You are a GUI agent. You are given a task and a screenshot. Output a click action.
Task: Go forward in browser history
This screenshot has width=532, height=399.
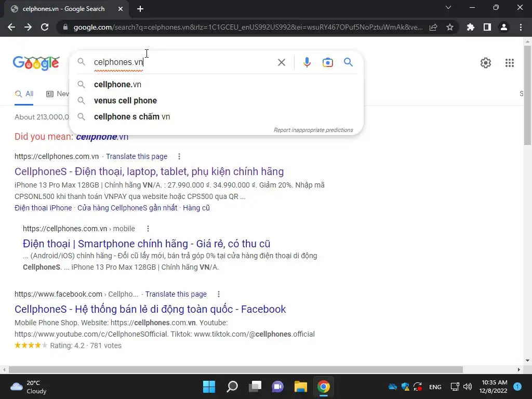(x=28, y=27)
